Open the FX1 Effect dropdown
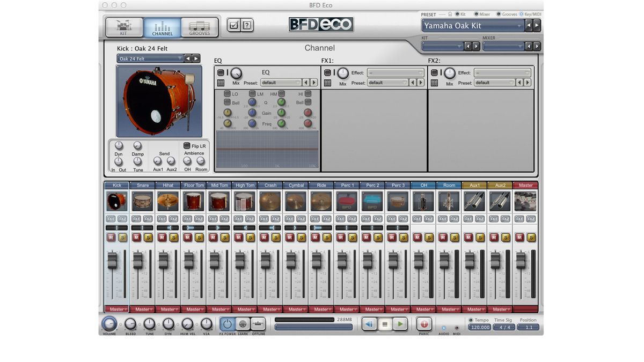This screenshot has height=362, width=644. [396, 73]
